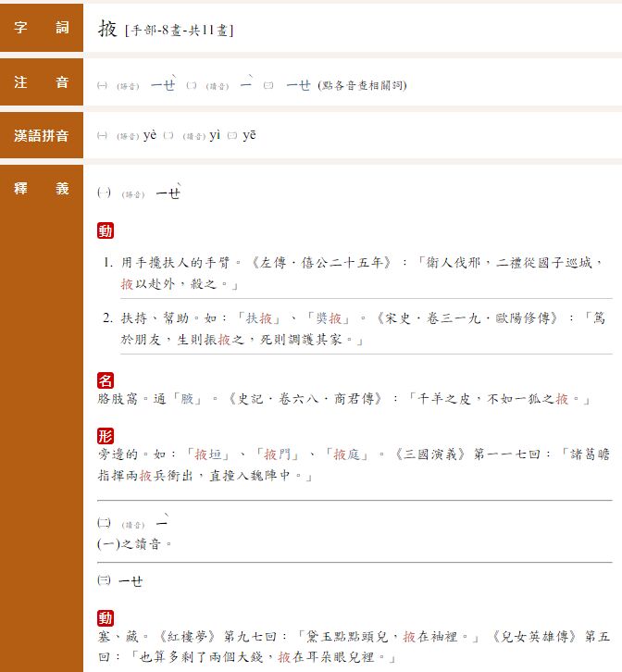
Task: Click the red 形 part-of-speech badge
Action: tap(106, 436)
